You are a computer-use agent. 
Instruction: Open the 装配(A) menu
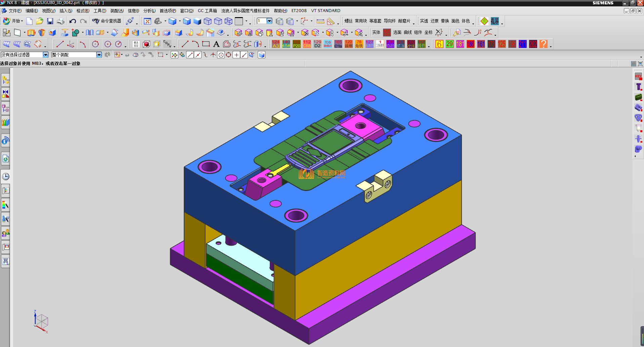tap(117, 11)
